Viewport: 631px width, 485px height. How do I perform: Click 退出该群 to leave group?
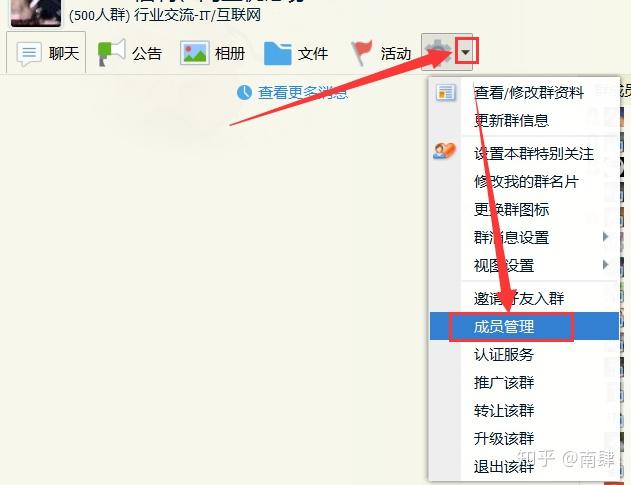point(504,467)
